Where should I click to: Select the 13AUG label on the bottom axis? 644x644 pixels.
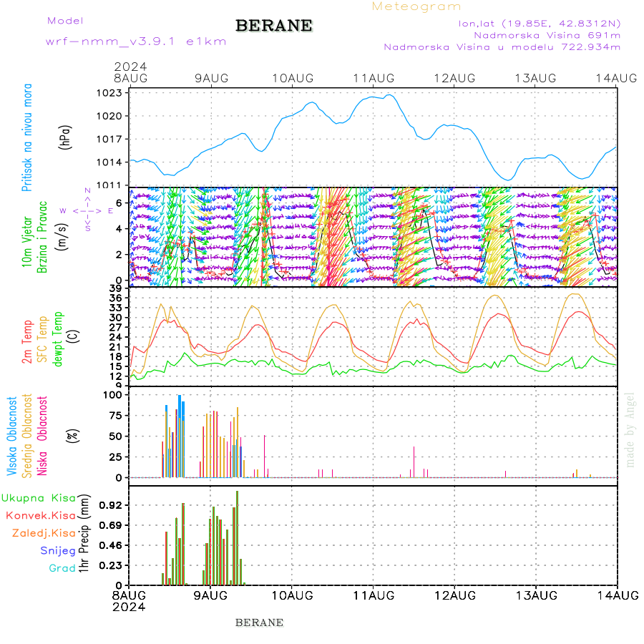536,595
